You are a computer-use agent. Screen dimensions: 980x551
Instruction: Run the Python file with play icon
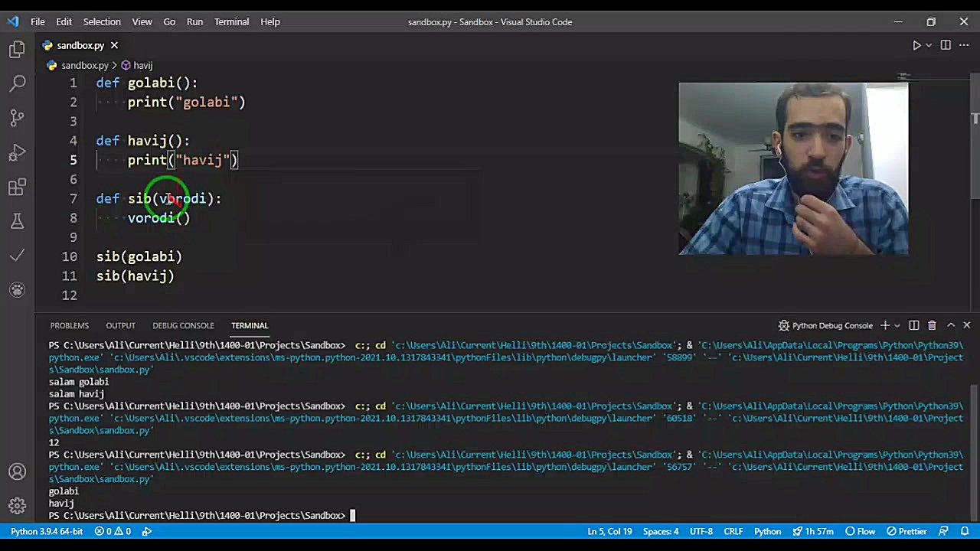[x=916, y=45]
